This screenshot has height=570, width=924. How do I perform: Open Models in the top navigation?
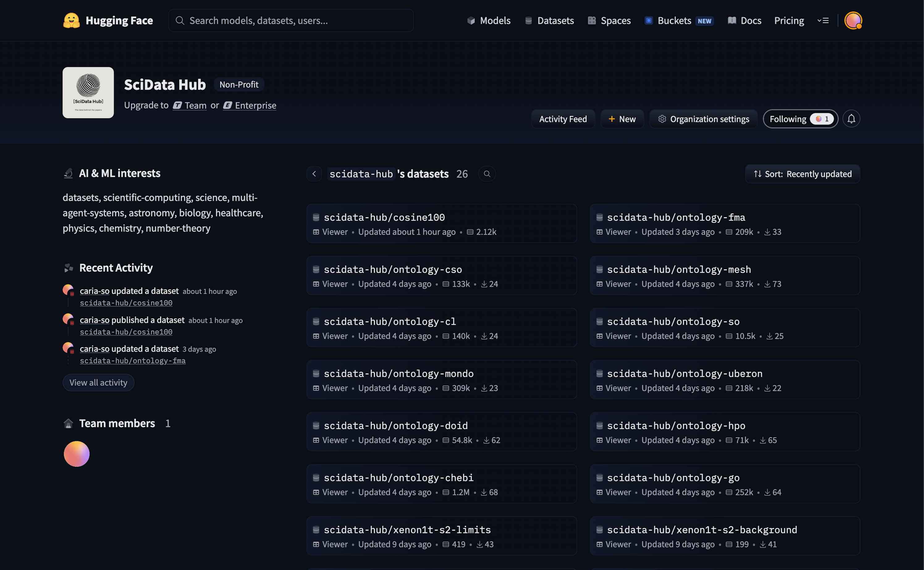click(489, 20)
